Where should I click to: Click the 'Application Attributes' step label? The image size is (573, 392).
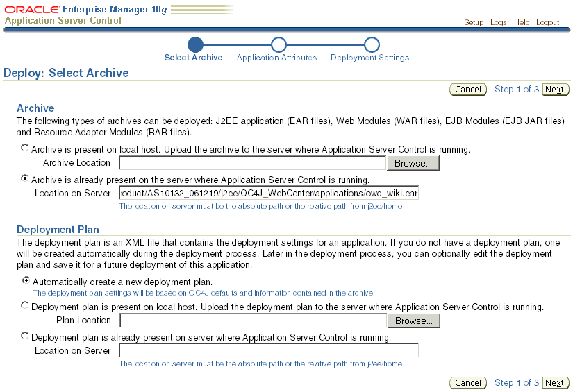pos(276,58)
